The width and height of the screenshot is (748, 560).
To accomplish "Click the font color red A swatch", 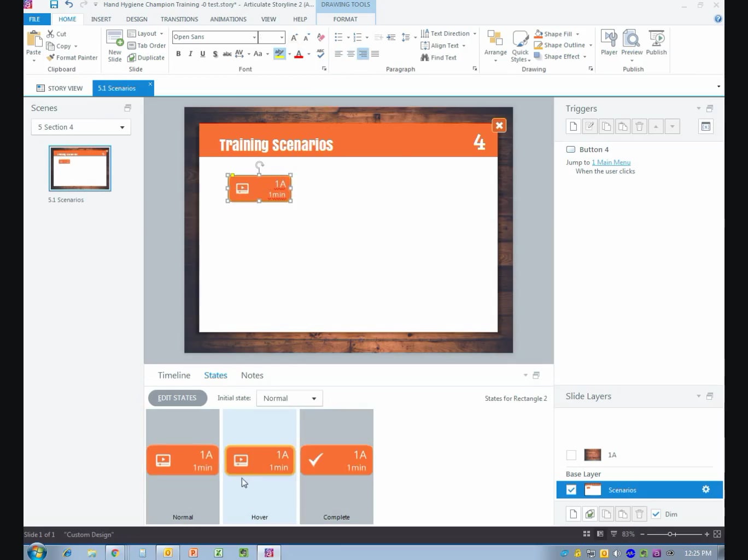I will pos(299,54).
